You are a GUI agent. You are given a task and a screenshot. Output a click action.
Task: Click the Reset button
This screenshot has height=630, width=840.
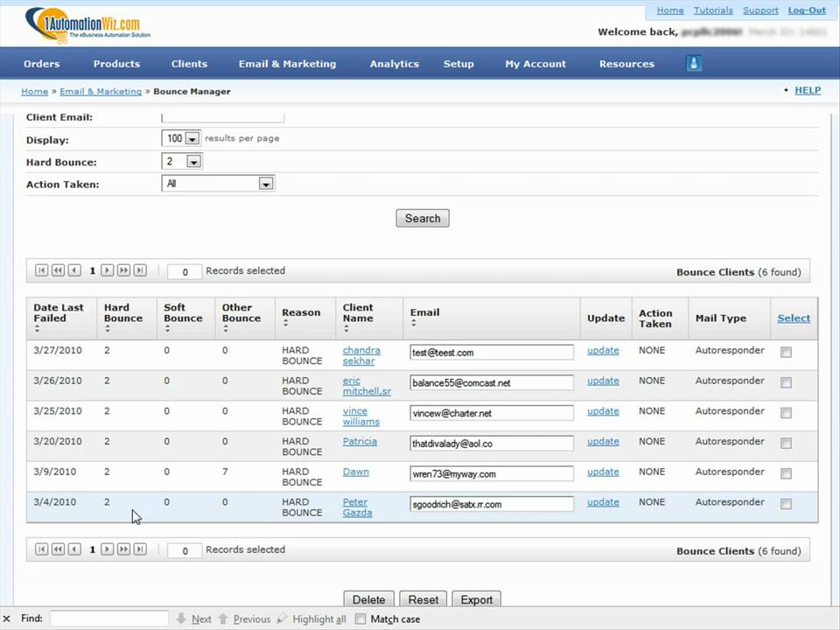tap(423, 598)
